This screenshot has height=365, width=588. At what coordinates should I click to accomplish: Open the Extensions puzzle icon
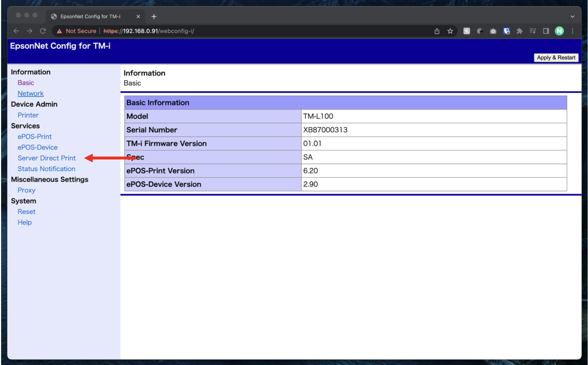click(x=520, y=31)
